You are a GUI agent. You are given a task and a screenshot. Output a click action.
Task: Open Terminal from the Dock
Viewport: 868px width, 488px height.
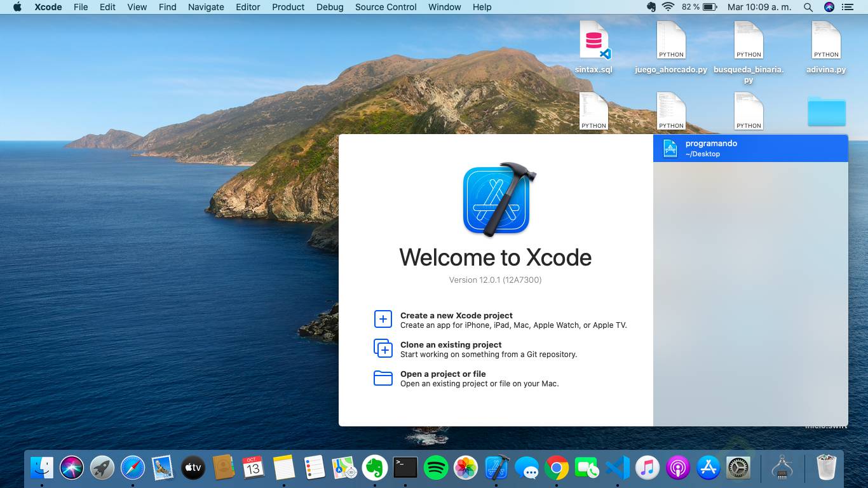pyautogui.click(x=405, y=468)
